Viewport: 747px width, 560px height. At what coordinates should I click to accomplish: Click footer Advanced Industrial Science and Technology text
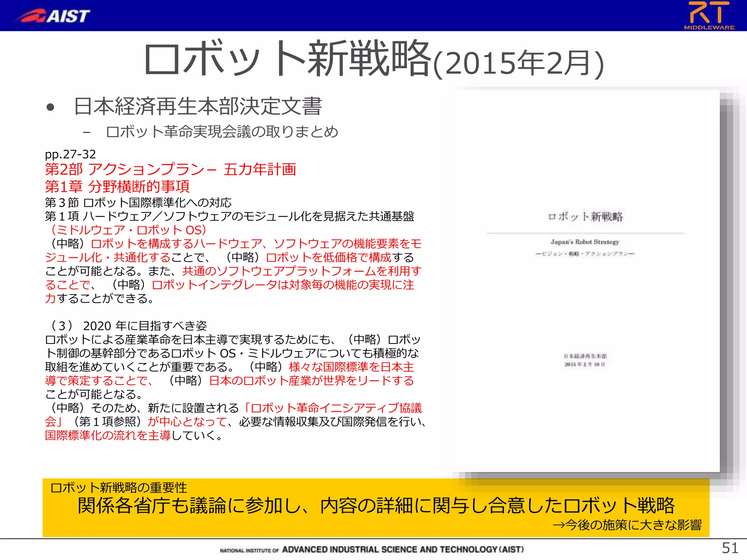click(372, 549)
